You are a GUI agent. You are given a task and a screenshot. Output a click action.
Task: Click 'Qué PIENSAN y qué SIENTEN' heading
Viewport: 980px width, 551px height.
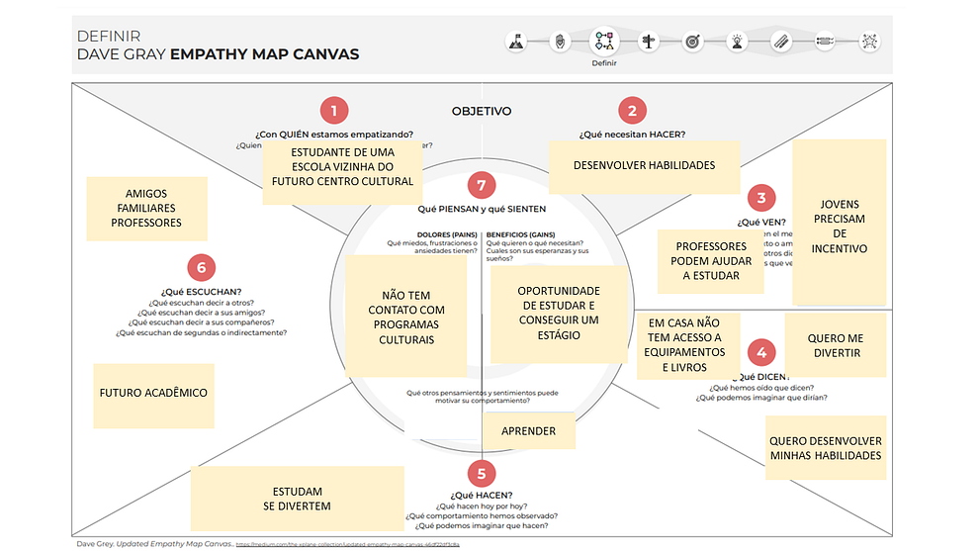[x=482, y=209]
